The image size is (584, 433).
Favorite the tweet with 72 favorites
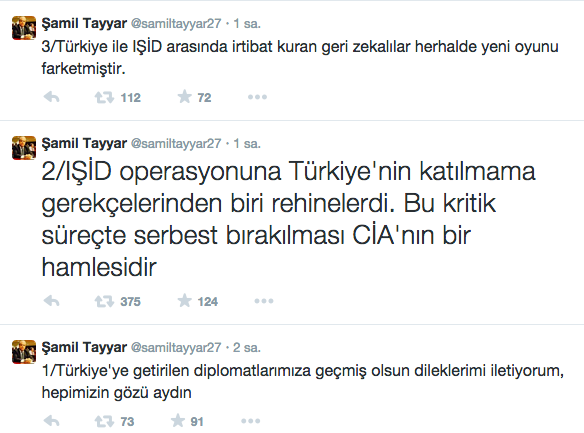click(184, 97)
